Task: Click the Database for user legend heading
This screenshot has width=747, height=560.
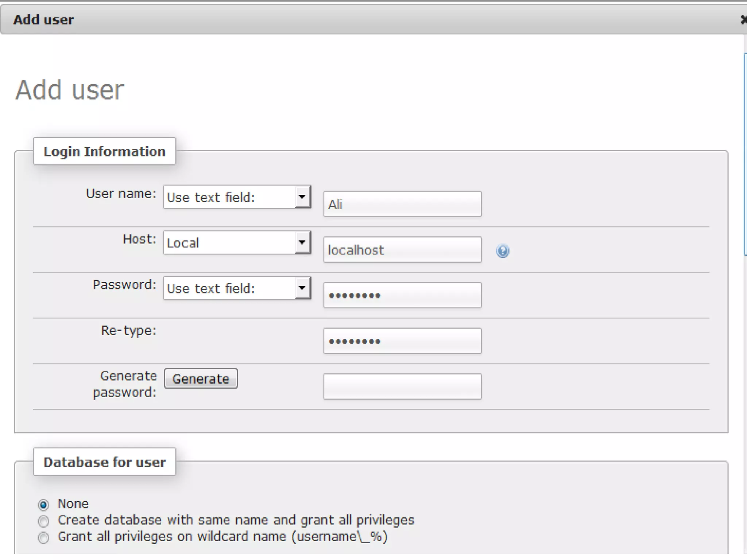Action: tap(104, 462)
